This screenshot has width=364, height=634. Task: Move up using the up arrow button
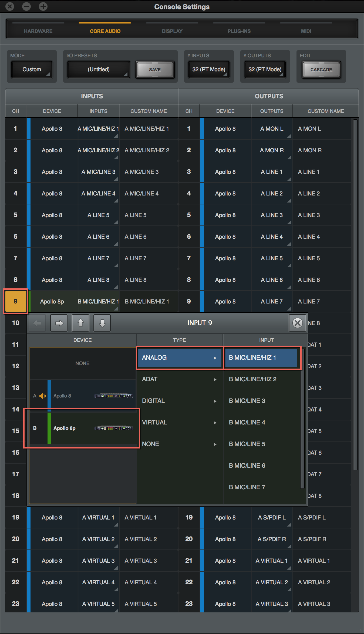pos(80,323)
